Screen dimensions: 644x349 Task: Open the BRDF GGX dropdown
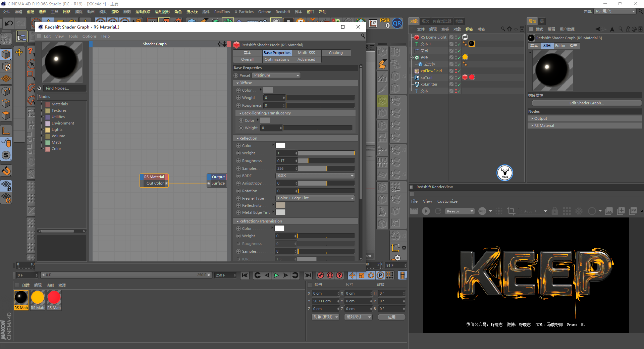(315, 176)
